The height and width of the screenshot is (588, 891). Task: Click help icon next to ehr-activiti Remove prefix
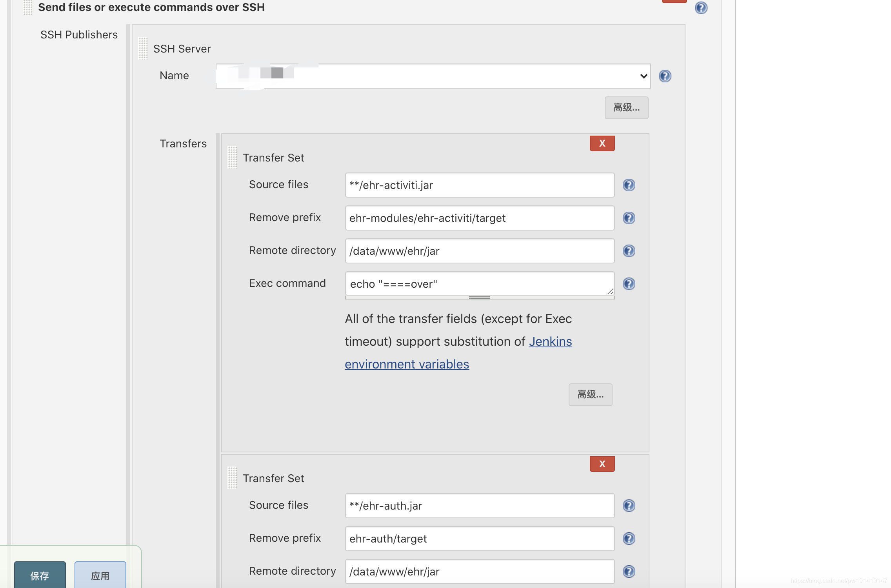pyautogui.click(x=629, y=218)
